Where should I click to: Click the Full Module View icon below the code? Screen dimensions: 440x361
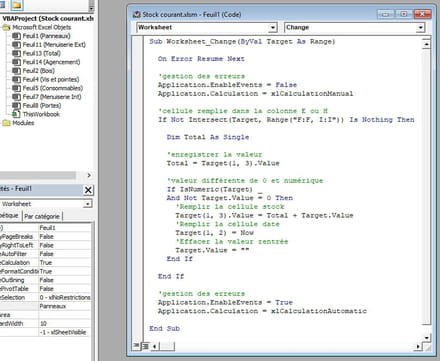point(145,346)
